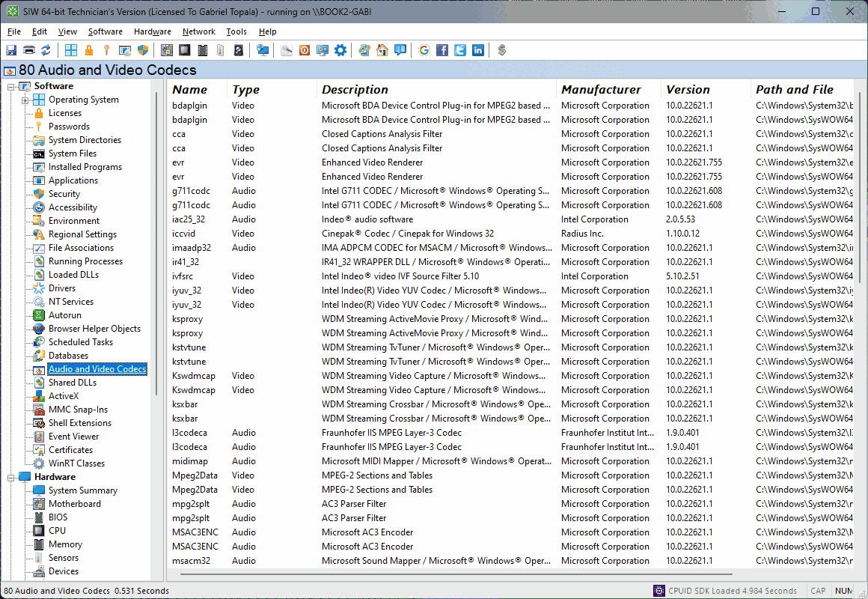Open SIW's Facebook page icon
Viewport: 868px width, 599px height.
point(441,50)
